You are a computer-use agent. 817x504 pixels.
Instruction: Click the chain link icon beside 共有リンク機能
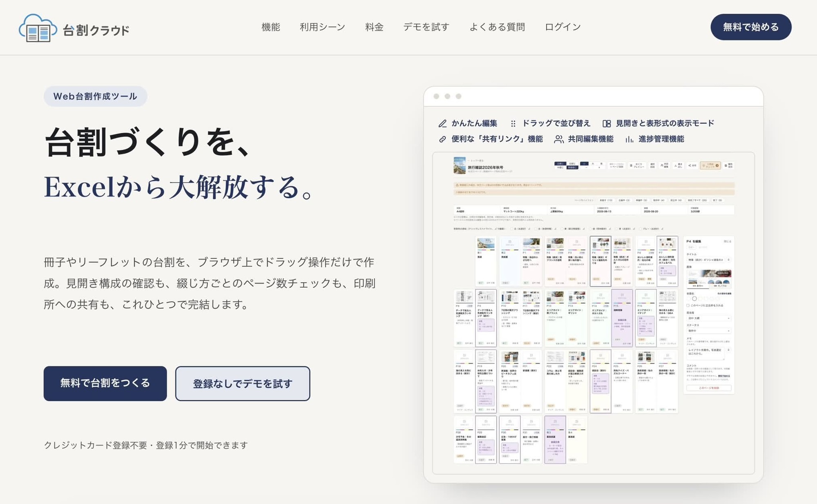(442, 139)
